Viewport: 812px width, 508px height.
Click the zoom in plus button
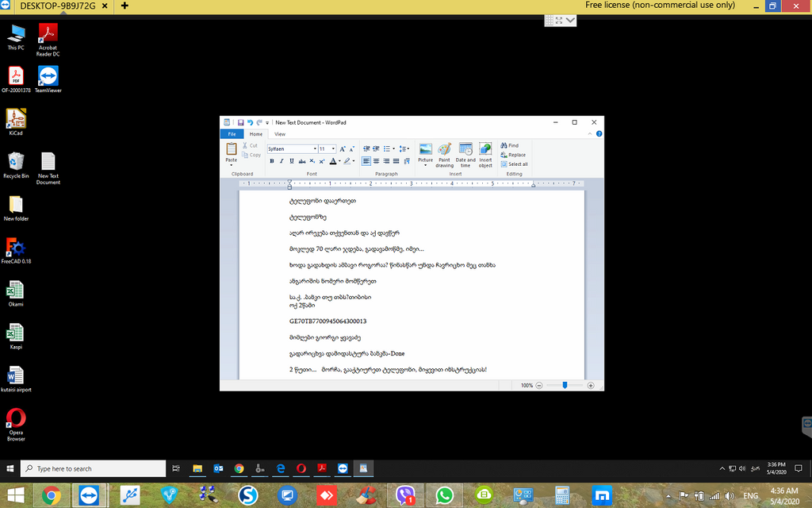tap(591, 386)
